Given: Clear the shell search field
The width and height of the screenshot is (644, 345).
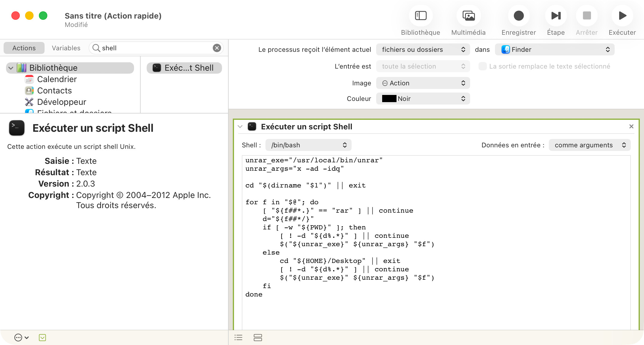Looking at the screenshot, I should [217, 48].
